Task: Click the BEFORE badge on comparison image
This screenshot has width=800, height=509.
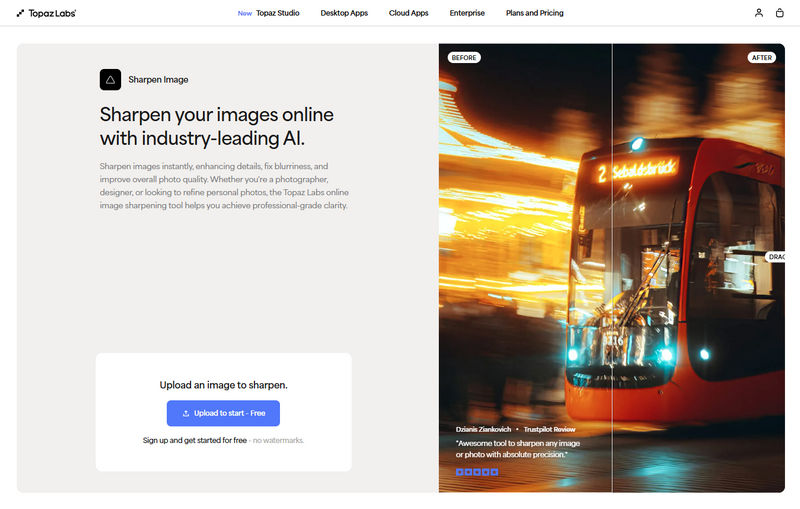Action: (x=464, y=58)
